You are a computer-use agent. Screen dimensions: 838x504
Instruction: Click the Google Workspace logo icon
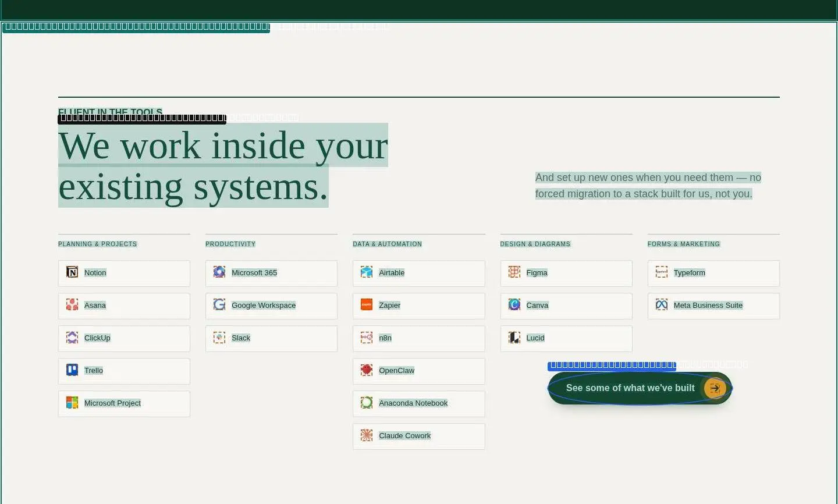tap(219, 304)
